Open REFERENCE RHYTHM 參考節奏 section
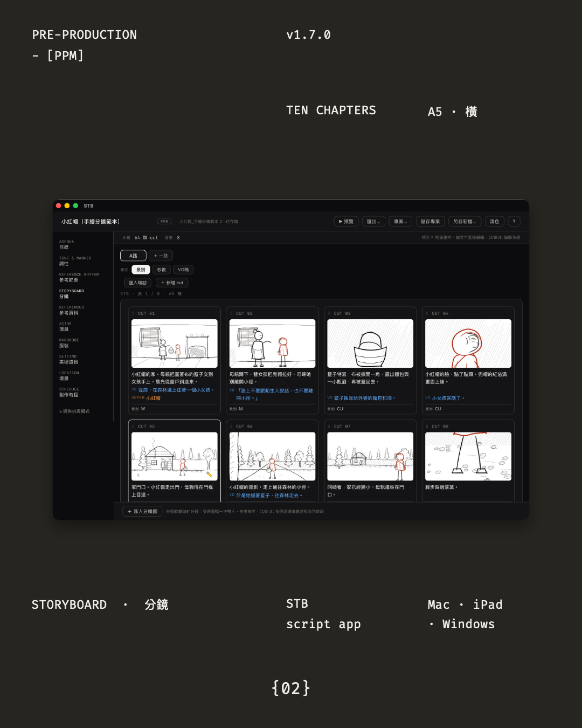The width and height of the screenshot is (582, 728). point(79,277)
